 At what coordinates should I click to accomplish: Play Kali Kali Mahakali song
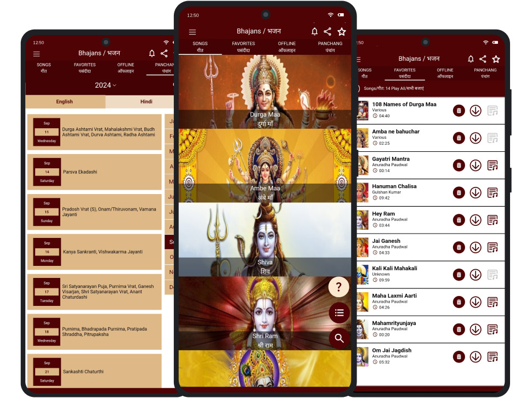394,269
